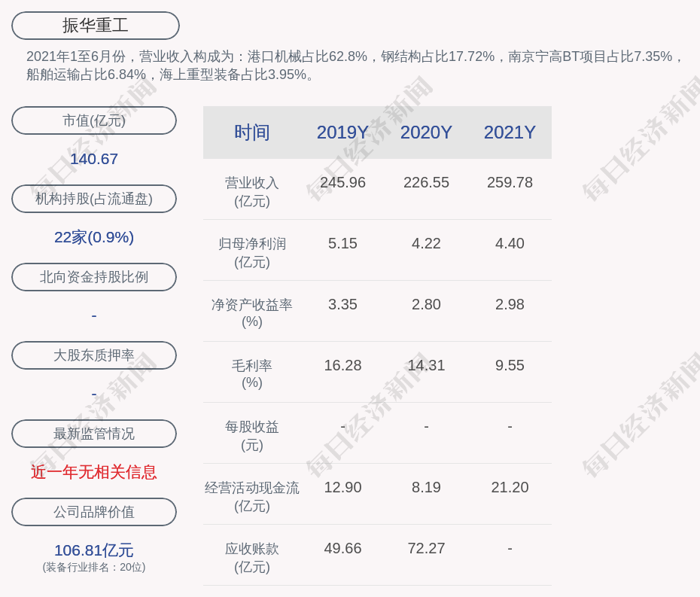Click the cash flow value 12.90

(342, 487)
